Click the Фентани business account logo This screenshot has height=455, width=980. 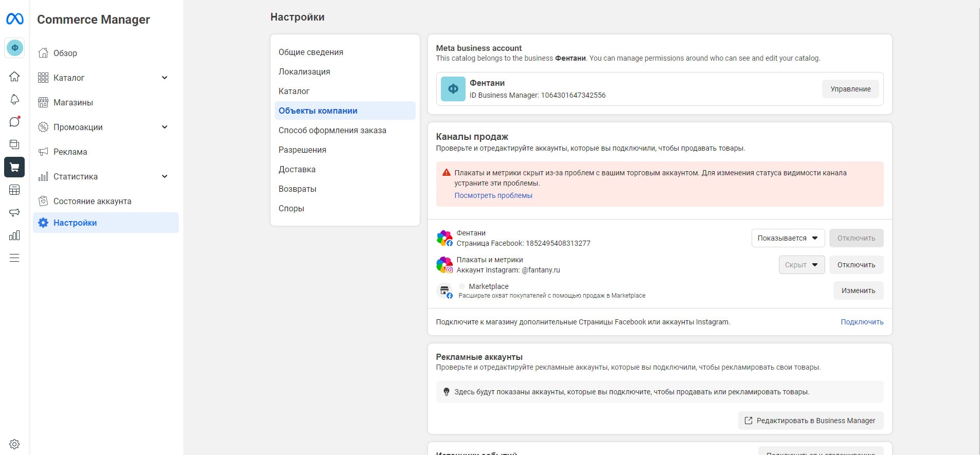click(453, 89)
